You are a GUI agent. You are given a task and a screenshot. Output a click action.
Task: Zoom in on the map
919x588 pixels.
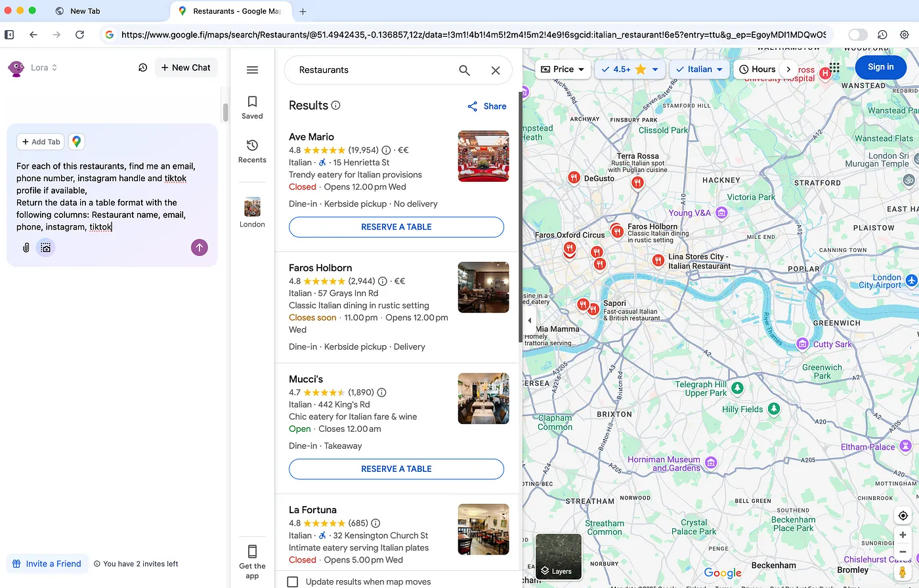point(903,535)
